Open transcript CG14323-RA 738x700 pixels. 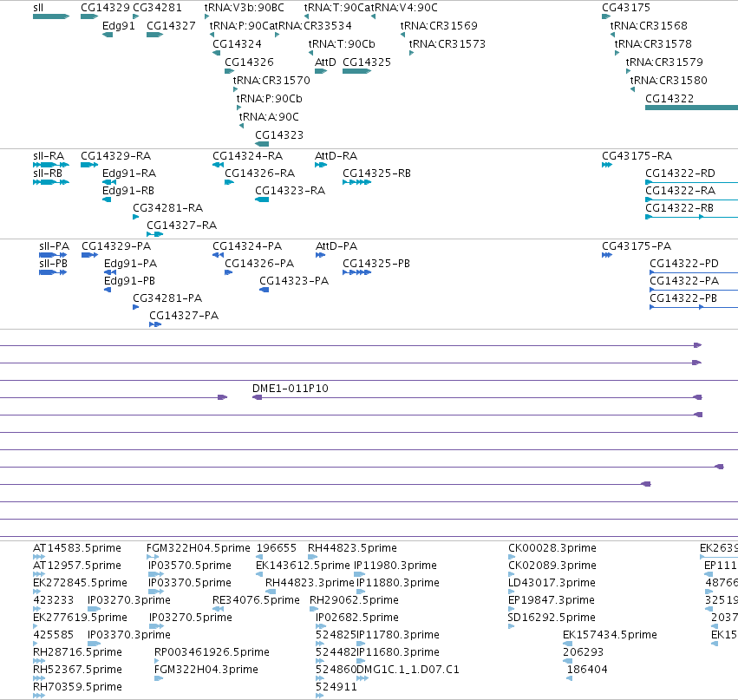tap(262, 200)
